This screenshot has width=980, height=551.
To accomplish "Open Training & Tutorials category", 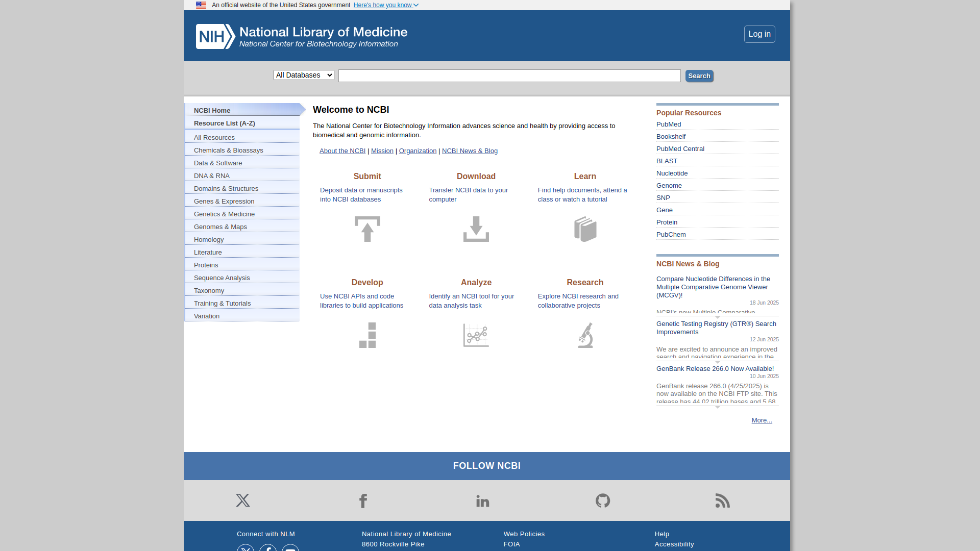I will [x=242, y=303].
